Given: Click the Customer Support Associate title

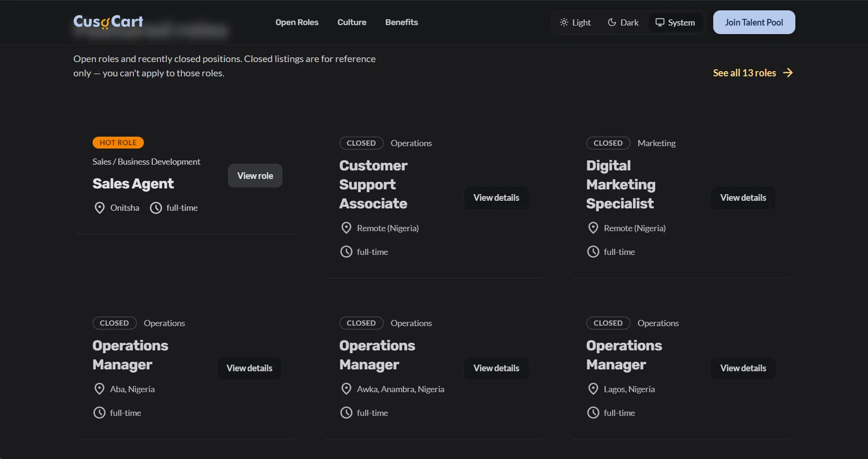Looking at the screenshot, I should pyautogui.click(x=373, y=184).
